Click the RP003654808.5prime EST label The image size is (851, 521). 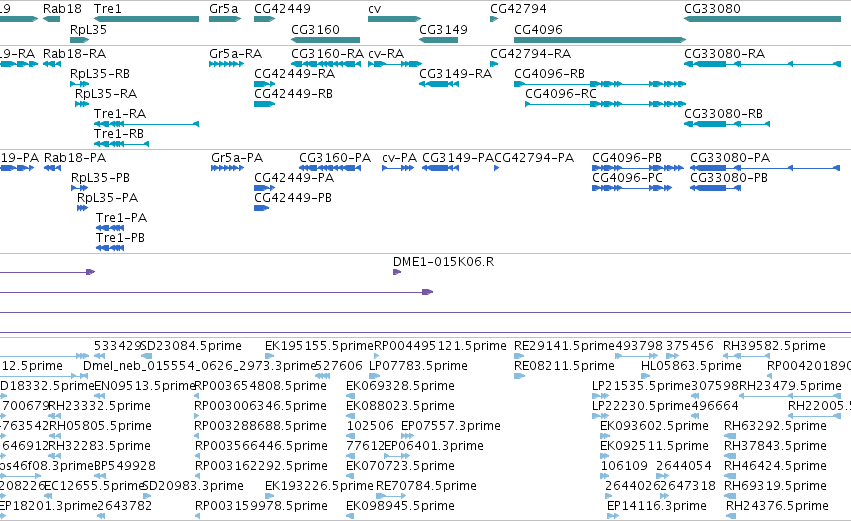261,386
